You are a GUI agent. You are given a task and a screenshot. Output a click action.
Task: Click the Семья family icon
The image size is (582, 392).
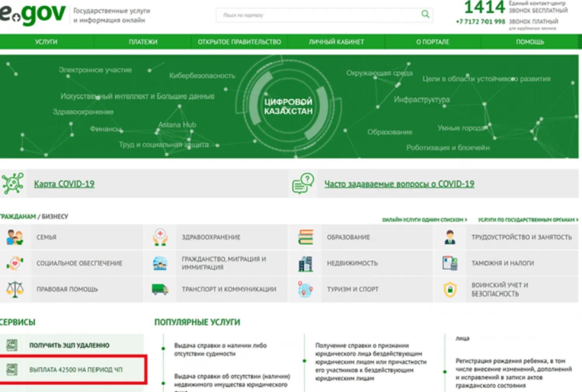[15, 237]
